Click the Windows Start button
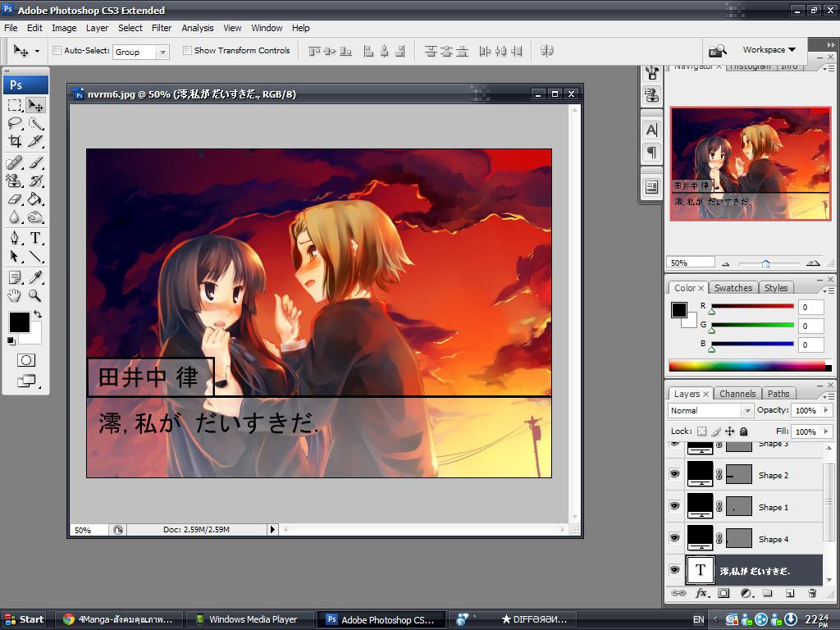The image size is (840, 630). 24,619
